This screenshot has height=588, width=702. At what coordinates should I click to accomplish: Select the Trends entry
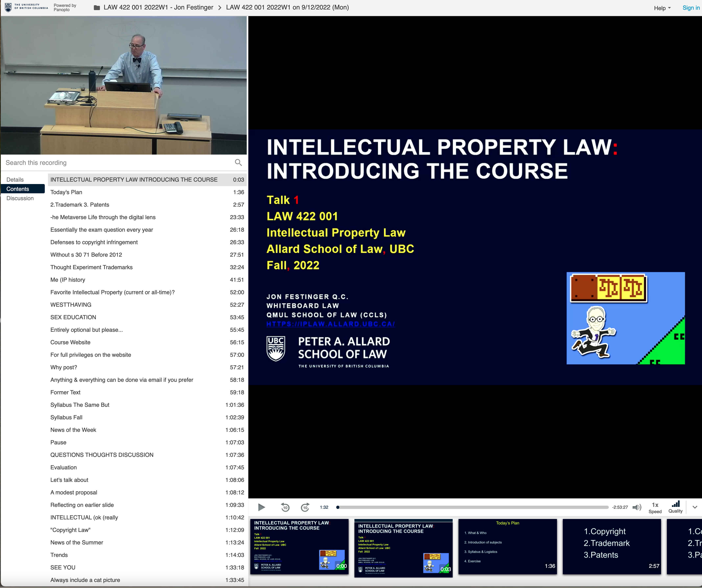pos(147,555)
